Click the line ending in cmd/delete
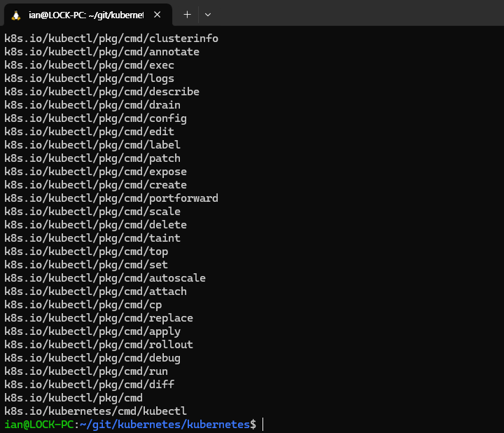The width and height of the screenshot is (504, 433). (x=95, y=225)
